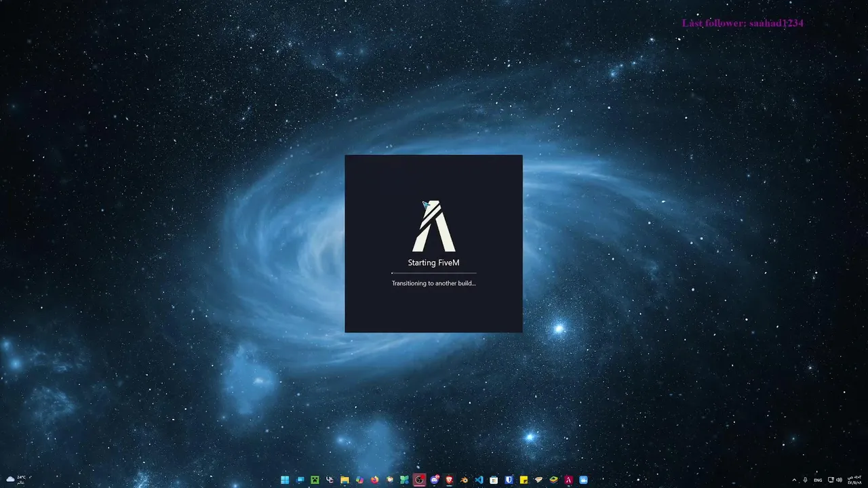
Task: Open the volume tray icon
Action: coord(839,480)
